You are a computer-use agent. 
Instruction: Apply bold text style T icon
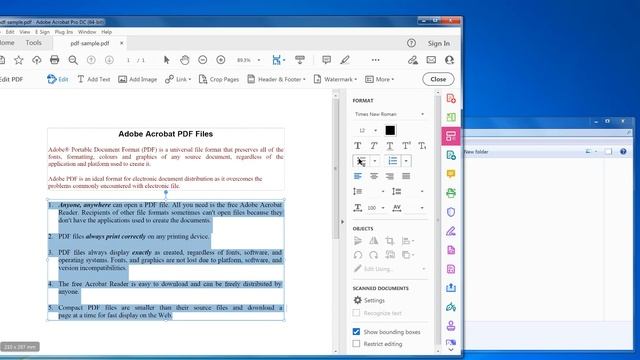358,146
